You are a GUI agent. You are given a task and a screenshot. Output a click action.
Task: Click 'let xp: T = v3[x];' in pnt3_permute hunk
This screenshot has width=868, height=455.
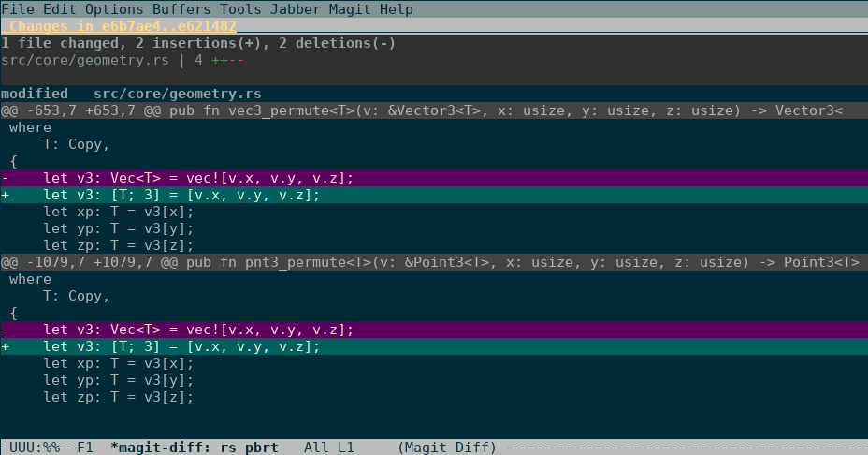pos(119,363)
